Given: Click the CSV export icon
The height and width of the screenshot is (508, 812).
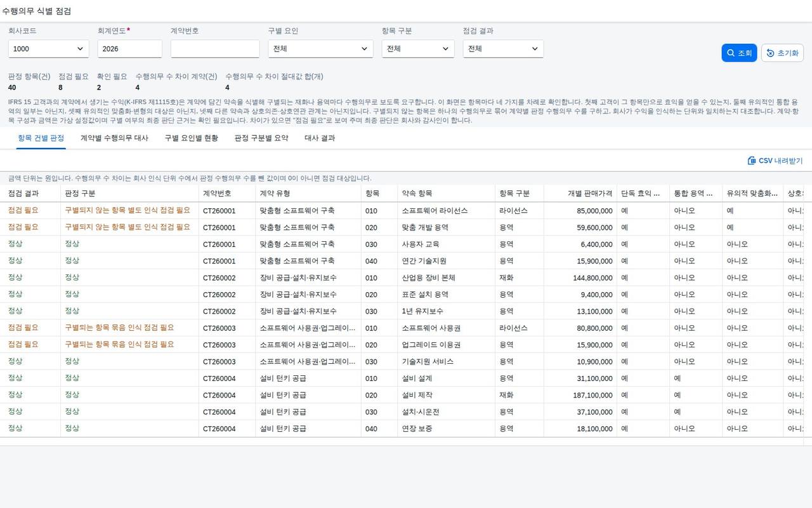Looking at the screenshot, I should [752, 161].
